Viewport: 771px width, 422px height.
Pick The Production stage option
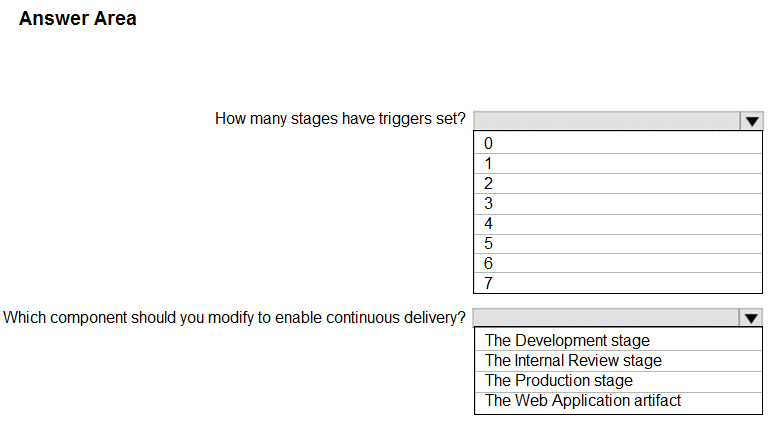[x=559, y=381]
